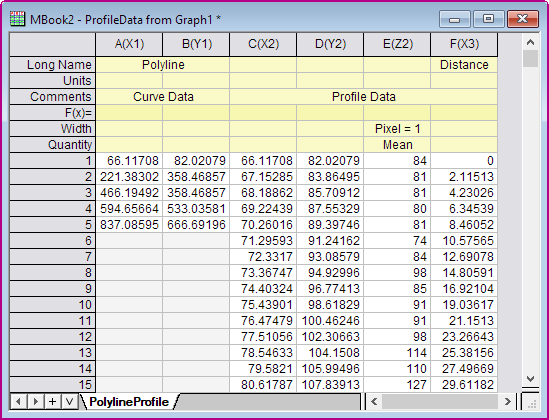Select cell with value 533.03581
Viewport: 549px width, 420px height.
[x=196, y=209]
